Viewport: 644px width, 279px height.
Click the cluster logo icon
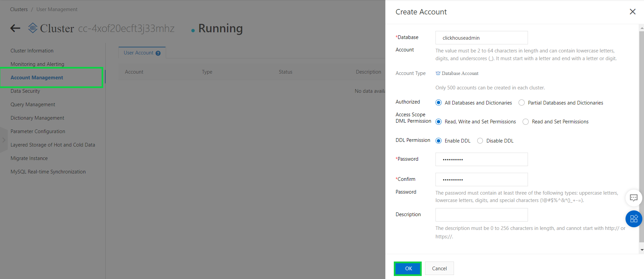(x=33, y=28)
